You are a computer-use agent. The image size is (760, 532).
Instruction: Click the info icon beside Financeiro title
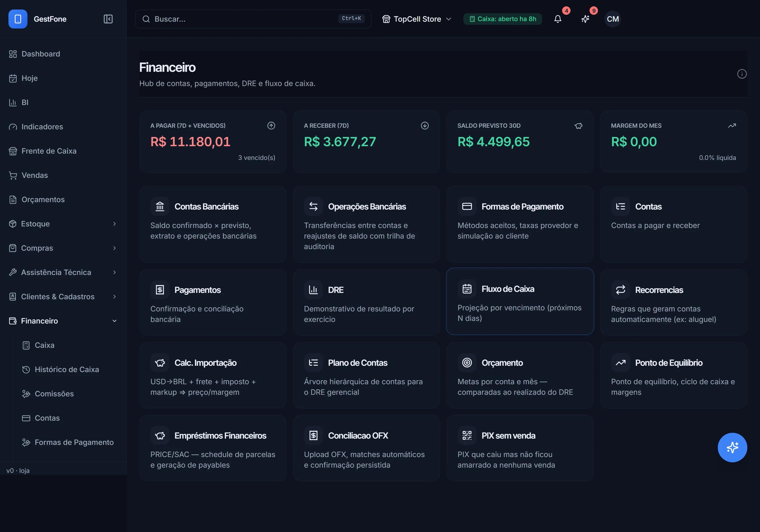(742, 74)
